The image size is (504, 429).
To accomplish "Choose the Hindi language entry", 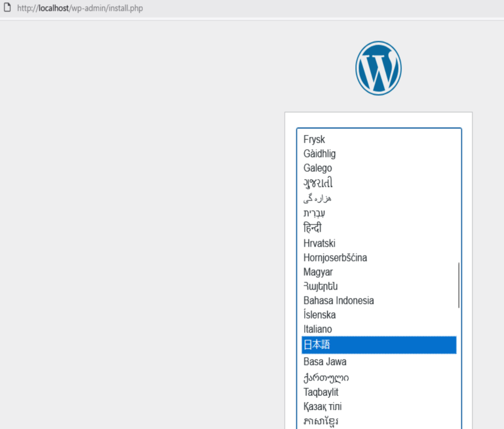I will point(313,228).
